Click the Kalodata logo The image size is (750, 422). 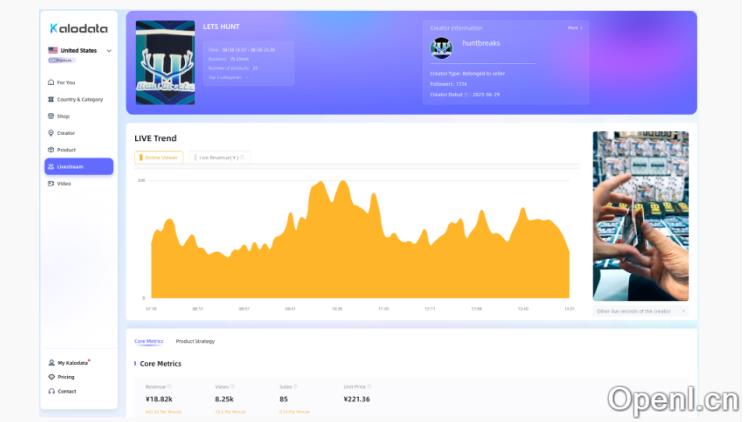pos(78,29)
